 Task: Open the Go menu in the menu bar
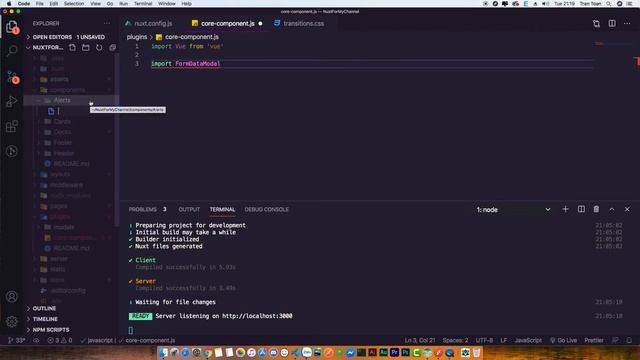[110, 4]
